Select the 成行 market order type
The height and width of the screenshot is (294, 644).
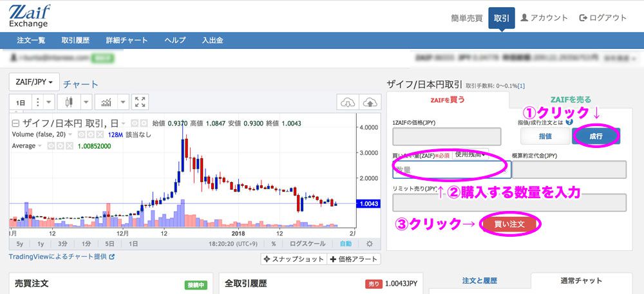(x=596, y=136)
